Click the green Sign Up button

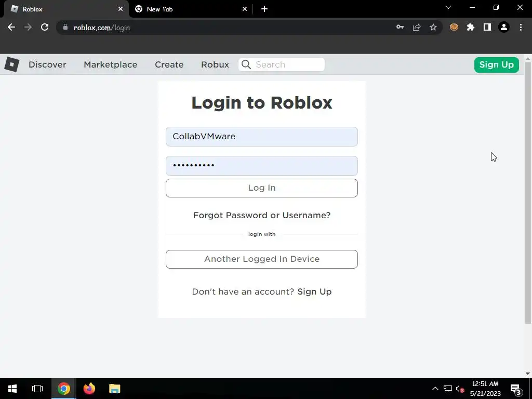pyautogui.click(x=496, y=65)
